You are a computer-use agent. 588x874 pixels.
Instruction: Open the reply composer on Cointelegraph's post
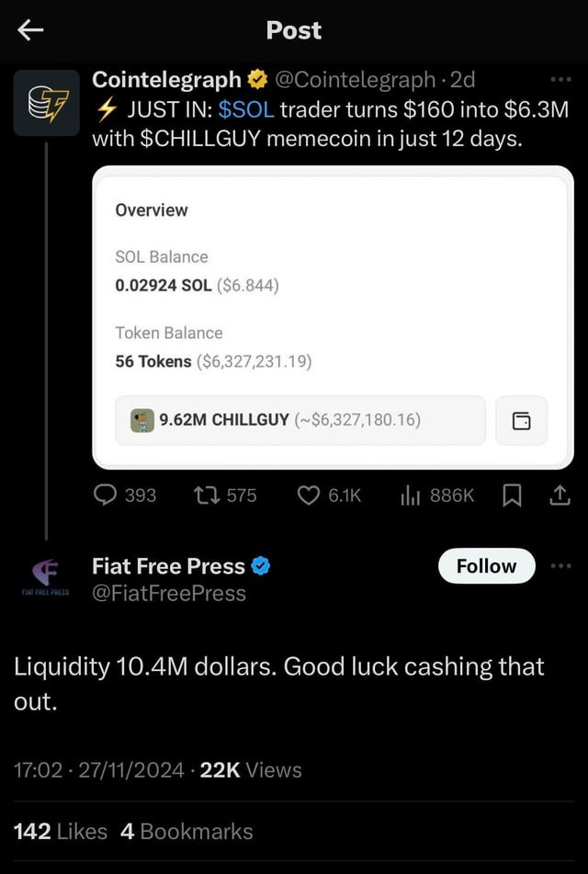click(x=107, y=495)
